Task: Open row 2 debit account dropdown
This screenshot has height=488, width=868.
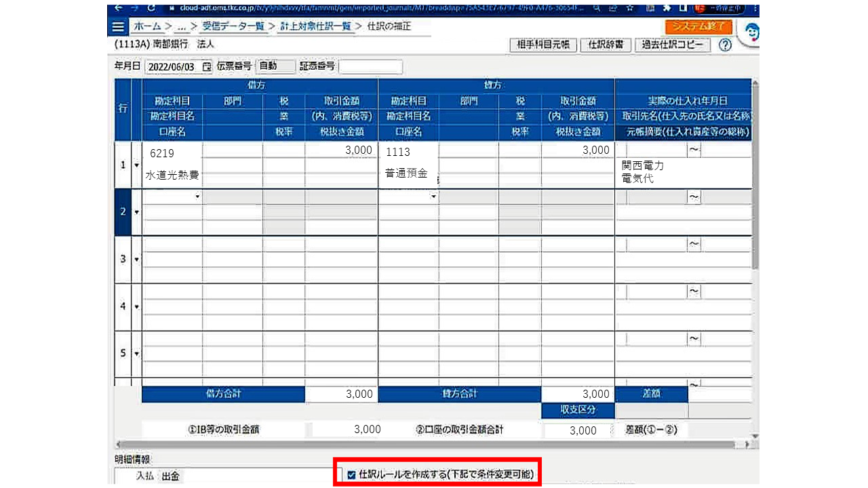Action: 197,197
